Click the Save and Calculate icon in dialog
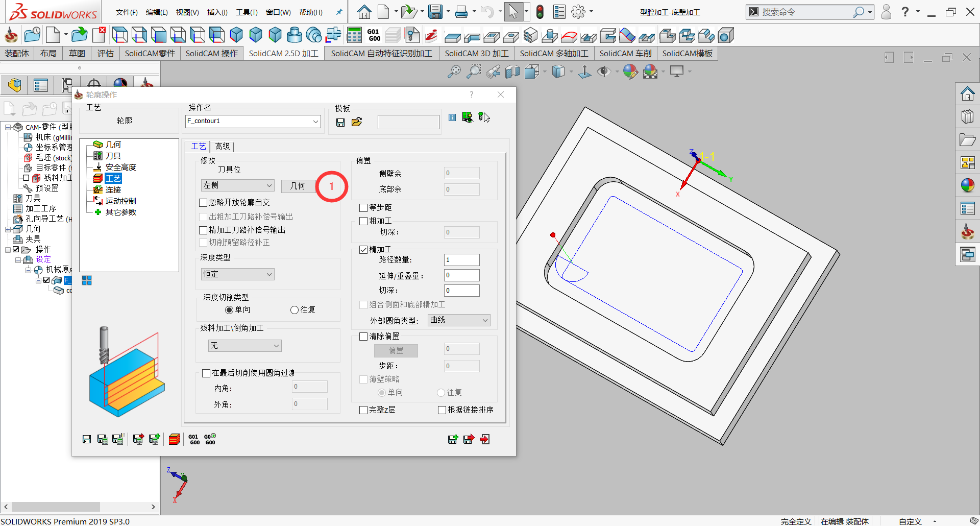The width and height of the screenshot is (980, 526). 103,439
